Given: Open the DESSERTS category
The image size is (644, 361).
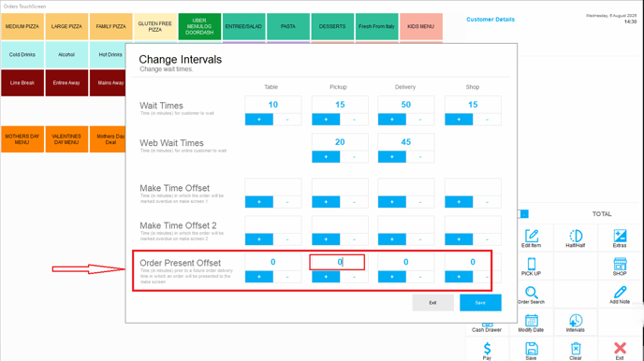Looking at the screenshot, I should coord(332,26).
